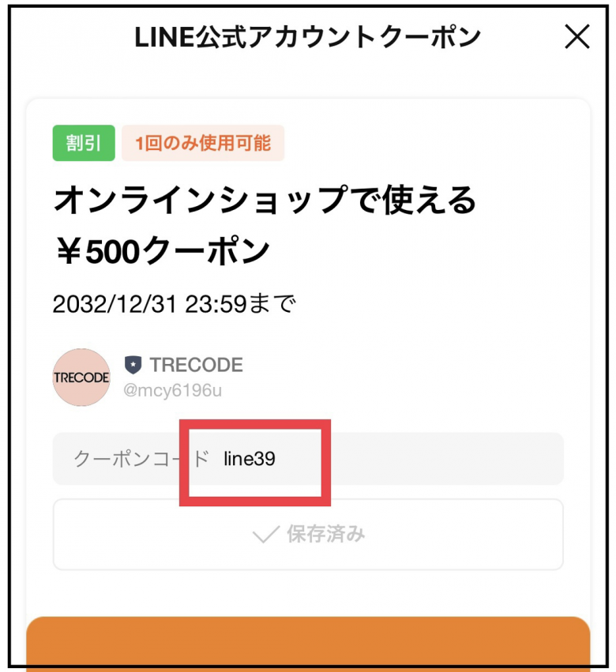Screen dimensions: 616x672
Task: Click the LINE公式アカウントクーポン page header
Action: coord(308,37)
